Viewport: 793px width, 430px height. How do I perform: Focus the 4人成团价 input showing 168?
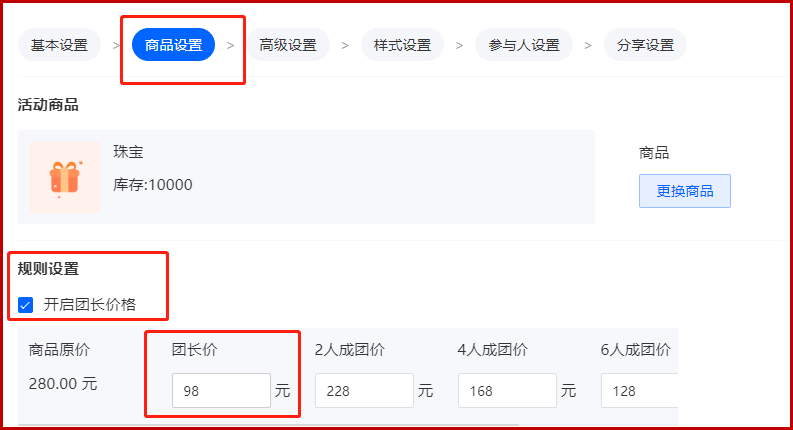[507, 391]
